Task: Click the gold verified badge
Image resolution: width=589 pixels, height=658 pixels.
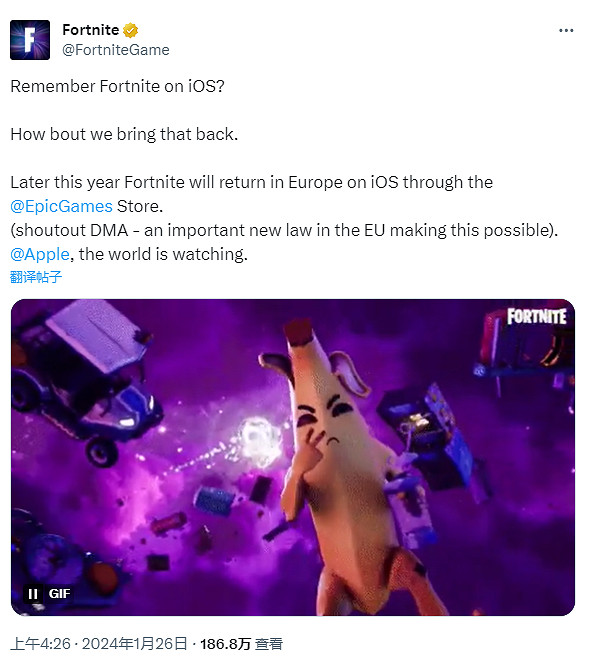Action: [x=130, y=30]
